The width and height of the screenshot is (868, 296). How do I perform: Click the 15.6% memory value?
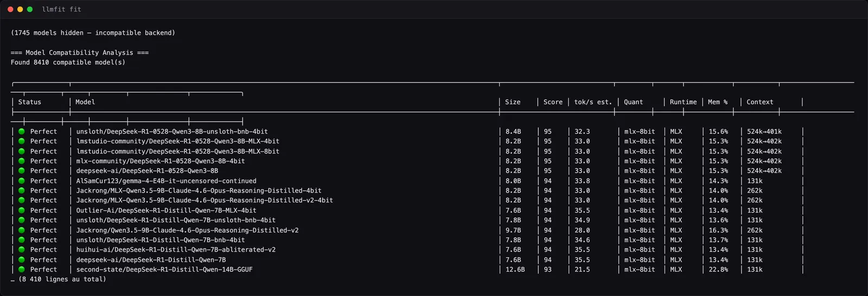pyautogui.click(x=718, y=131)
